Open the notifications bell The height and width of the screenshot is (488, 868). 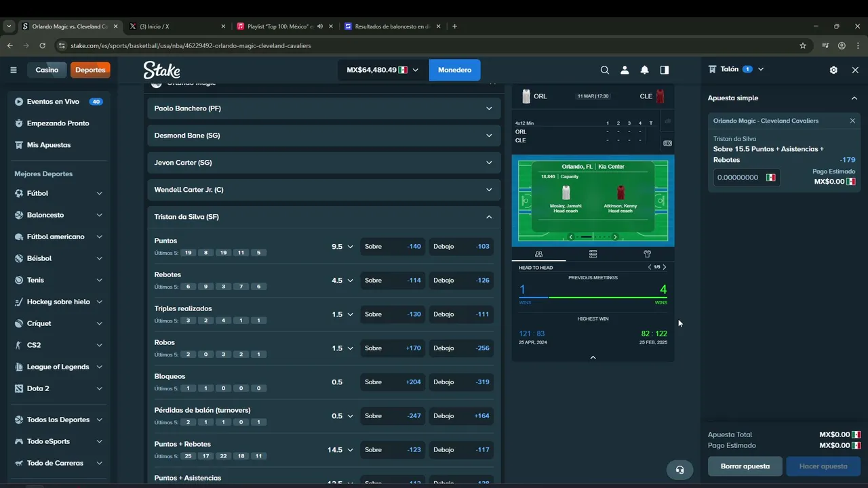pyautogui.click(x=644, y=70)
